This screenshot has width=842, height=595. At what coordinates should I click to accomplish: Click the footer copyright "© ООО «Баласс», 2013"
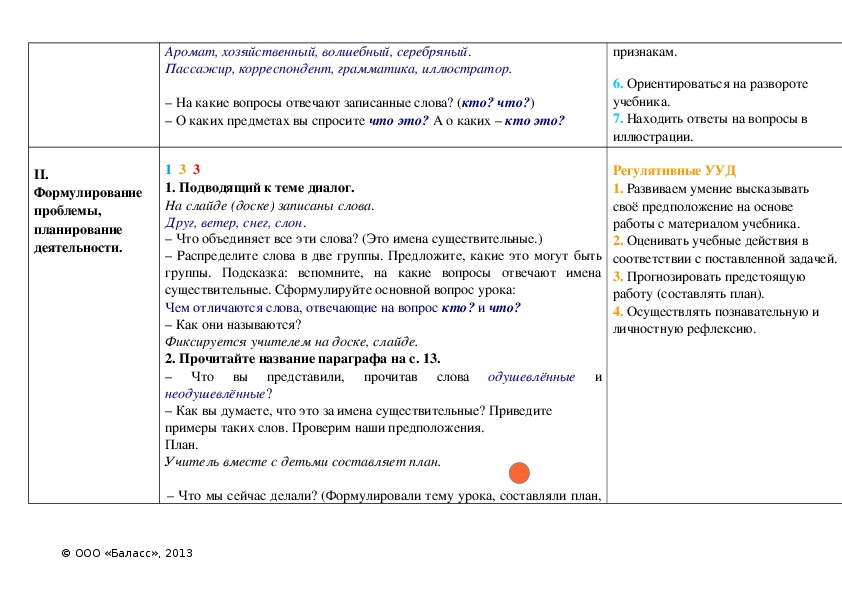click(127, 553)
